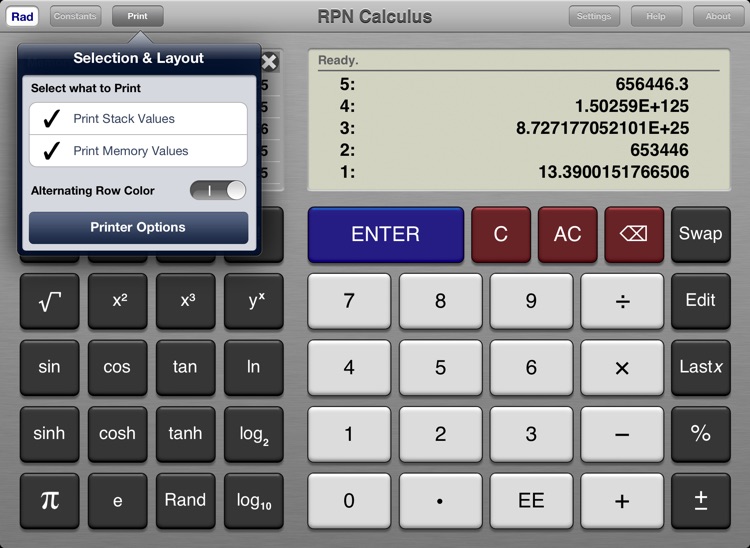The image size is (750, 548).
Task: Tap the x squared key
Action: coord(118,301)
